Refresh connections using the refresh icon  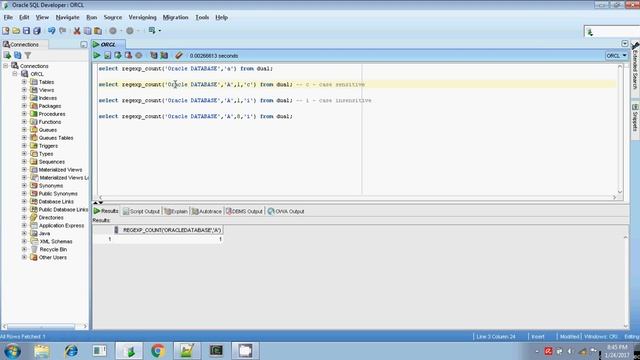(x=18, y=55)
